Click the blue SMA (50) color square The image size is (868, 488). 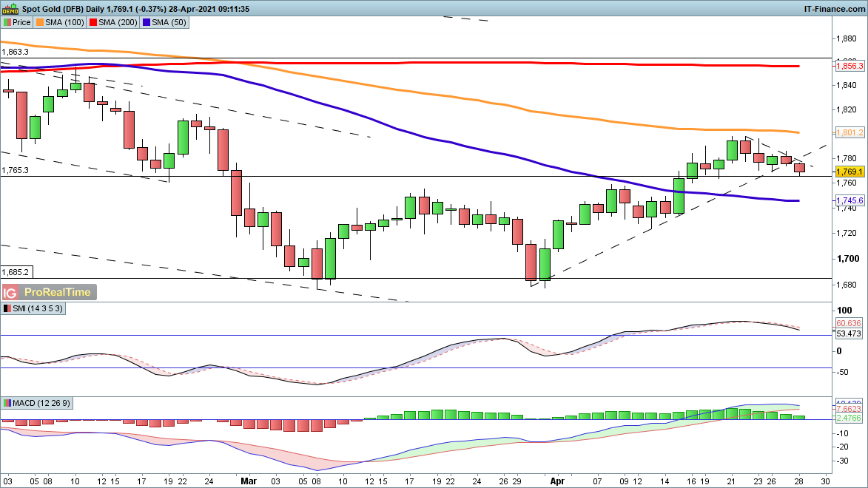[x=147, y=22]
